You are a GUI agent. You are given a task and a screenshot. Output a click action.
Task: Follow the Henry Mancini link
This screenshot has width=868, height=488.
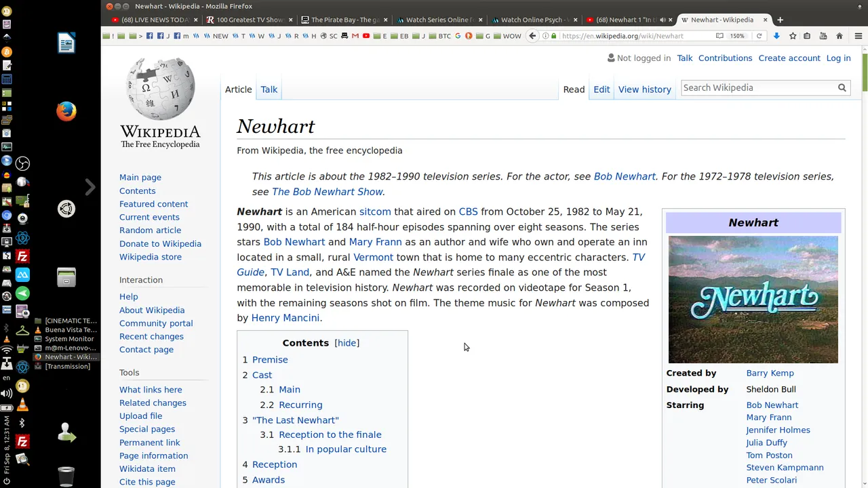[x=285, y=318]
